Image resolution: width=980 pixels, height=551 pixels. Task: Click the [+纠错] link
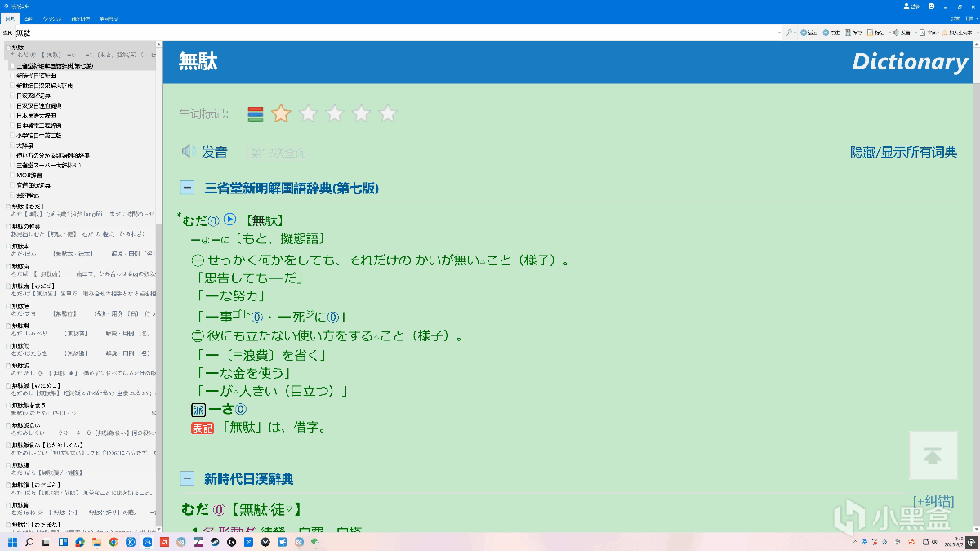coord(933,501)
